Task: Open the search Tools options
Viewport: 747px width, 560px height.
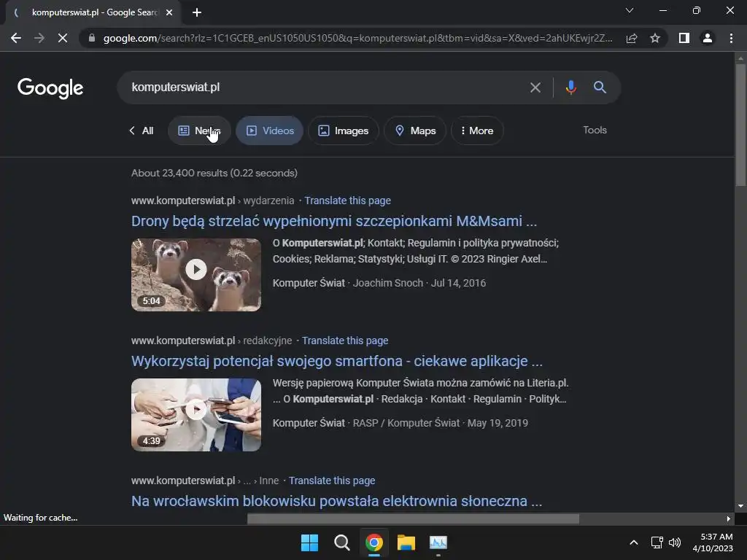Action: [x=595, y=130]
